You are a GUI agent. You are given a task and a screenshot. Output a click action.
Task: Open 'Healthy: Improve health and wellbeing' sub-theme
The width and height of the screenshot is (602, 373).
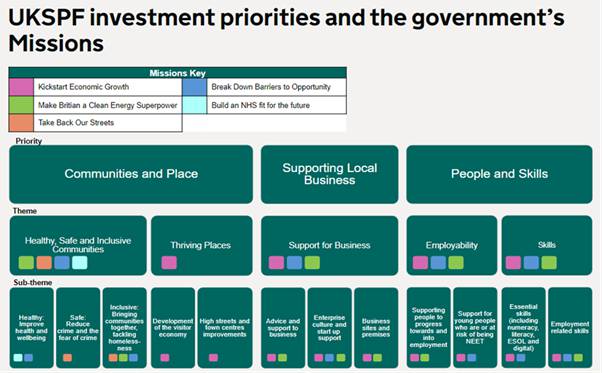tap(31, 328)
